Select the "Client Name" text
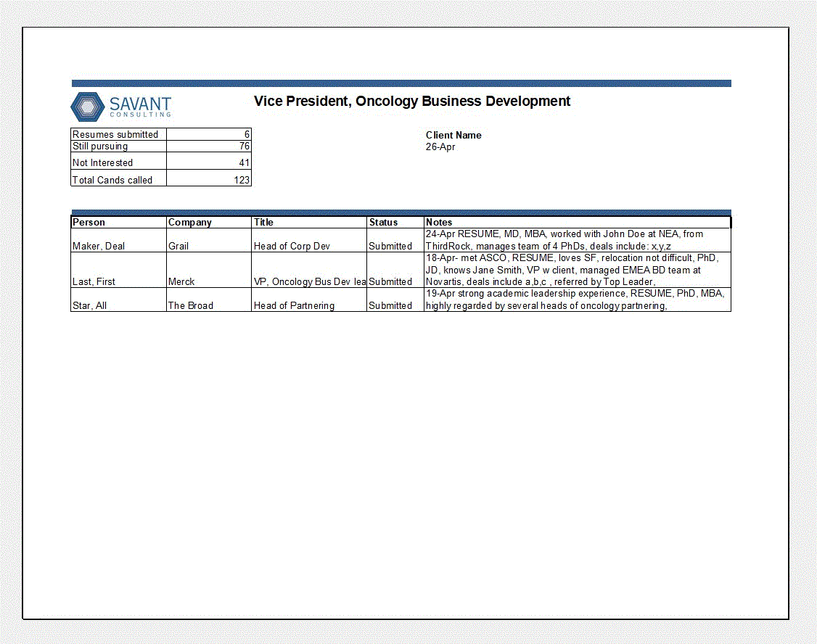817x644 pixels. [x=453, y=136]
